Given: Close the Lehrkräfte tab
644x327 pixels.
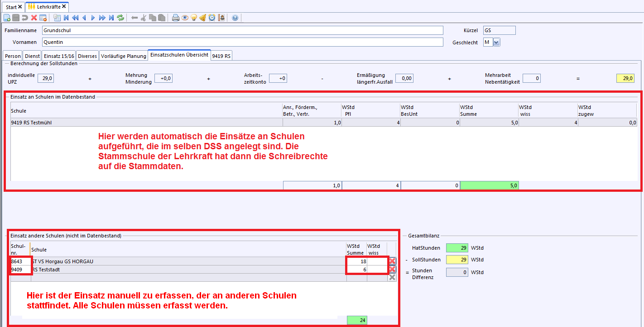Looking at the screenshot, I should point(64,7).
